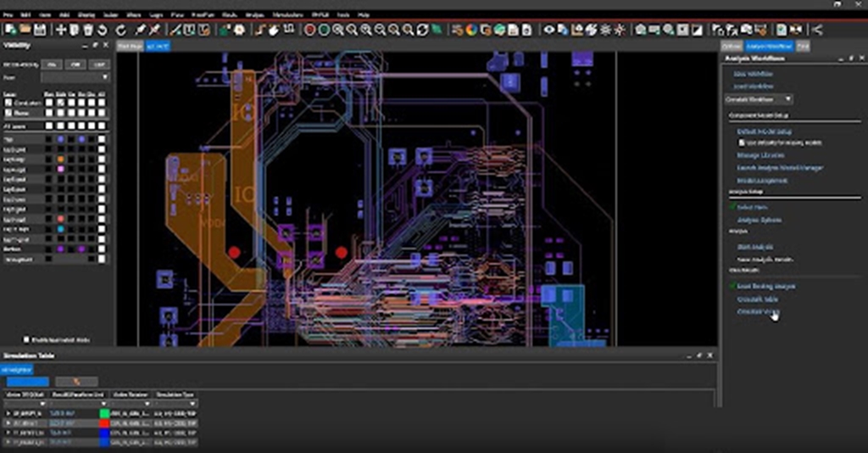This screenshot has height=453, width=868.
Task: Open the Crosstalk Table link
Action: [757, 299]
